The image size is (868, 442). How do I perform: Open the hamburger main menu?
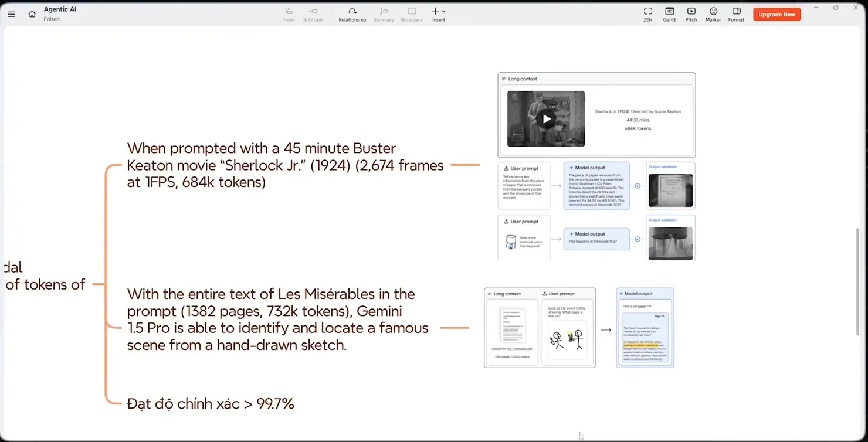click(11, 14)
